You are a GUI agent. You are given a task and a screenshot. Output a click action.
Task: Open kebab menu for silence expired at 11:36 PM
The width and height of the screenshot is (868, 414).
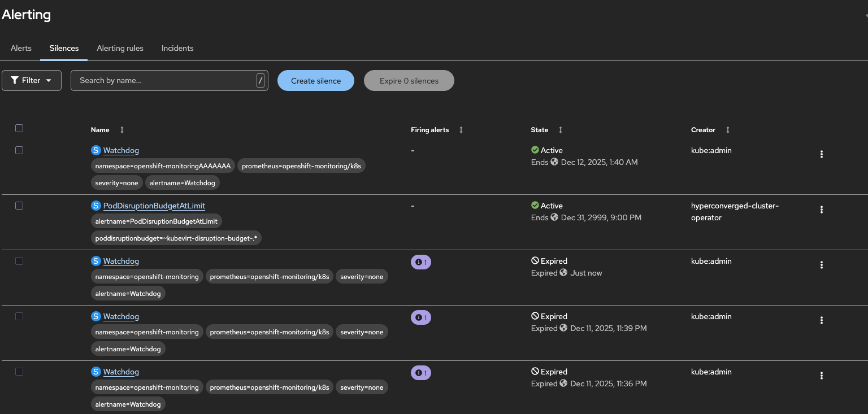[821, 376]
